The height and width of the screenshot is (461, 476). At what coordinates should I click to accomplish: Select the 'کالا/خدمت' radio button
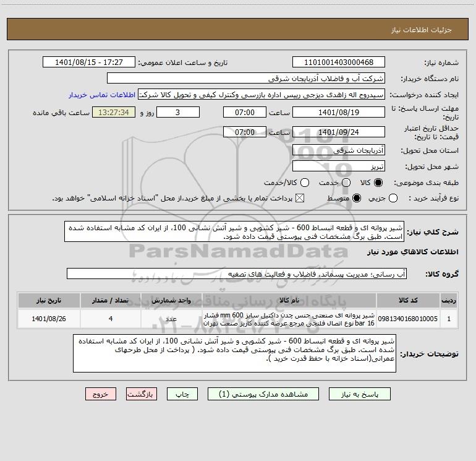click(x=305, y=183)
